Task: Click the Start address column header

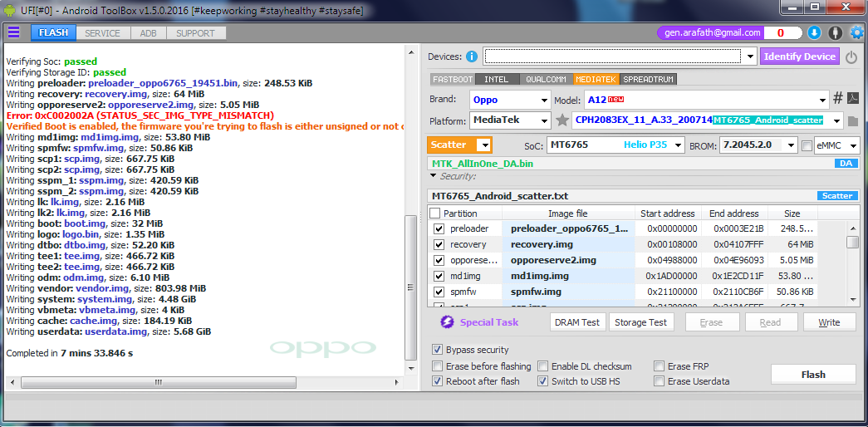Action: (x=668, y=213)
